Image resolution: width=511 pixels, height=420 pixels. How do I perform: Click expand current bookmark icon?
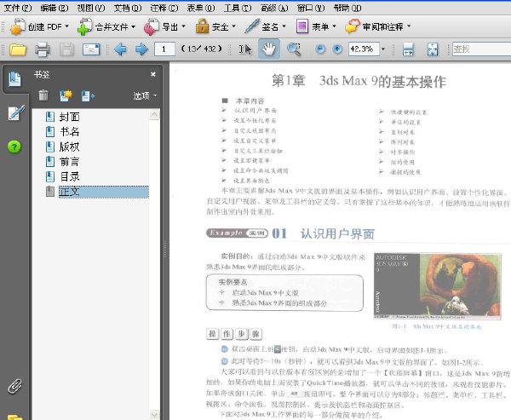(88, 95)
